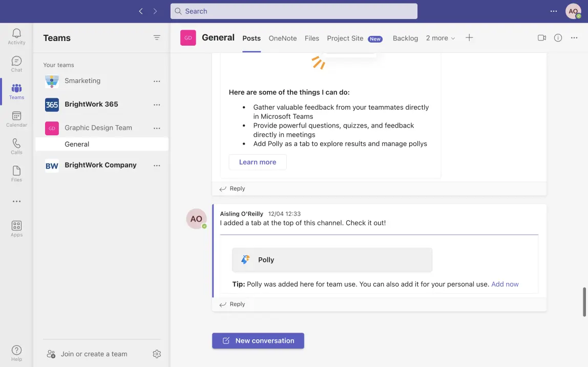The height and width of the screenshot is (367, 588).
Task: Switch to the OneNote tab
Action: click(x=282, y=38)
